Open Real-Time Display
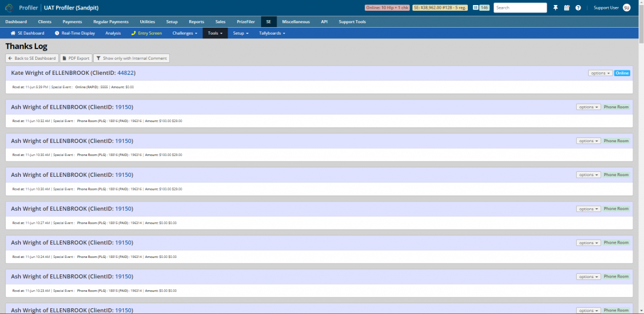This screenshot has height=314, width=644. coord(75,33)
